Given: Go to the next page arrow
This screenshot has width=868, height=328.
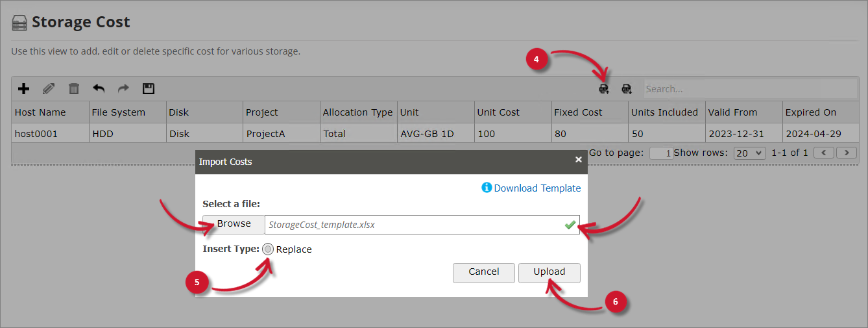Looking at the screenshot, I should coord(846,153).
